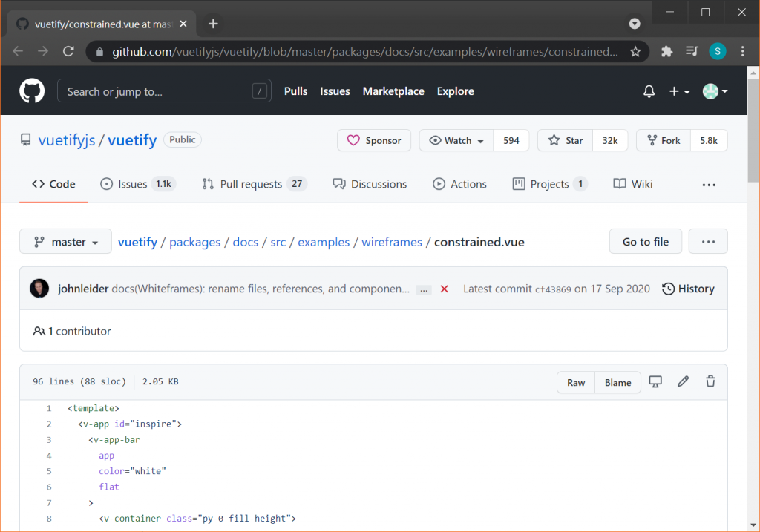Edit file with pencil icon
Screen dimensions: 760x532
[683, 381]
